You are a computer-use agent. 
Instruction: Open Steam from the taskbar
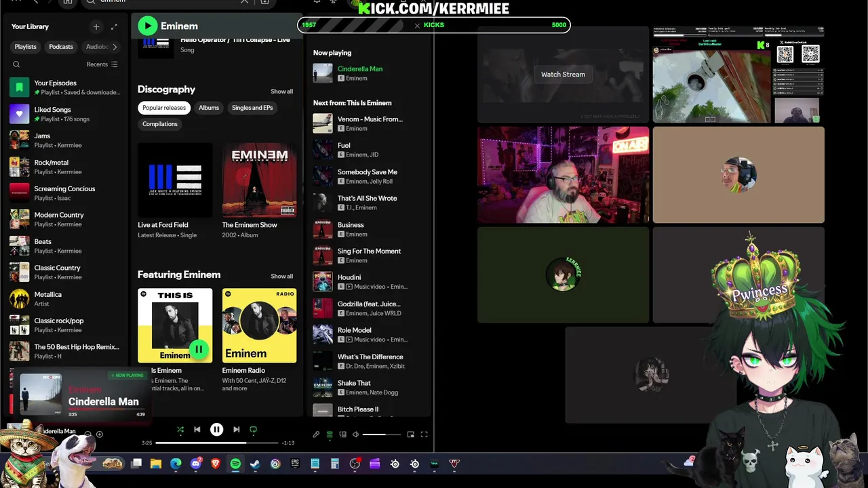point(255,464)
